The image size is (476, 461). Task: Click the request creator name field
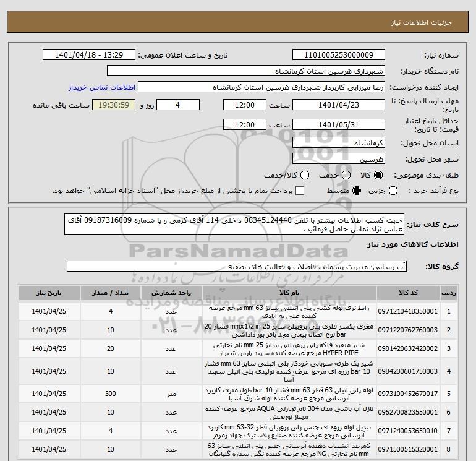[261, 87]
